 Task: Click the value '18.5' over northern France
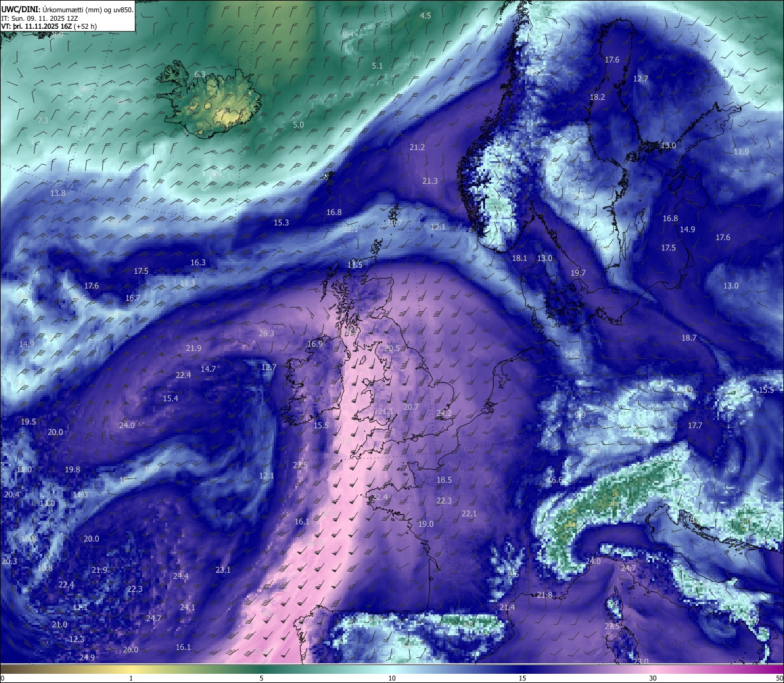coord(444,480)
